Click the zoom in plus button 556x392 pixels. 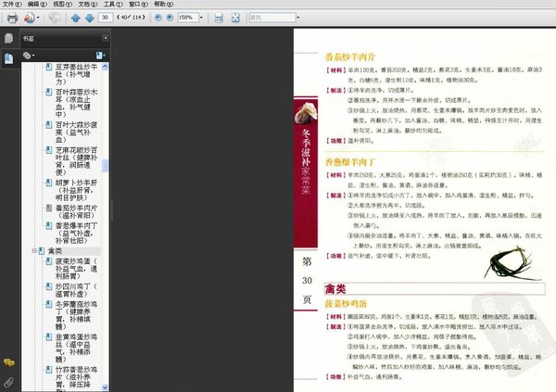(x=170, y=18)
